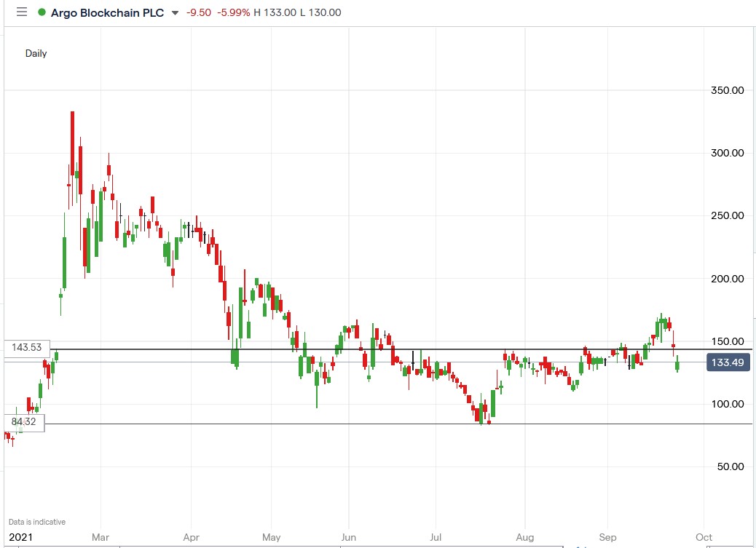This screenshot has height=548, width=756.
Task: Click the 50.00 price axis label
Action: tap(731, 466)
